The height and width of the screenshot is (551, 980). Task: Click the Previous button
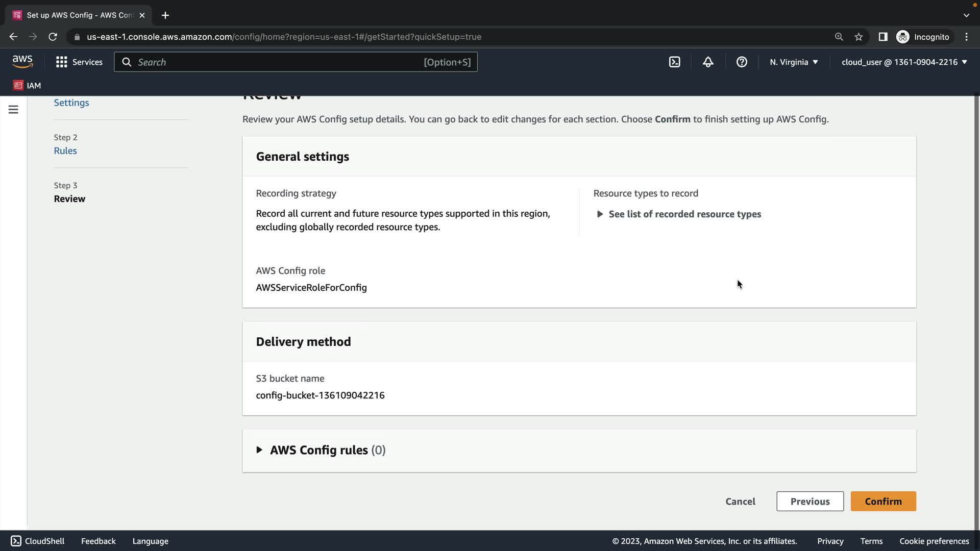point(810,501)
